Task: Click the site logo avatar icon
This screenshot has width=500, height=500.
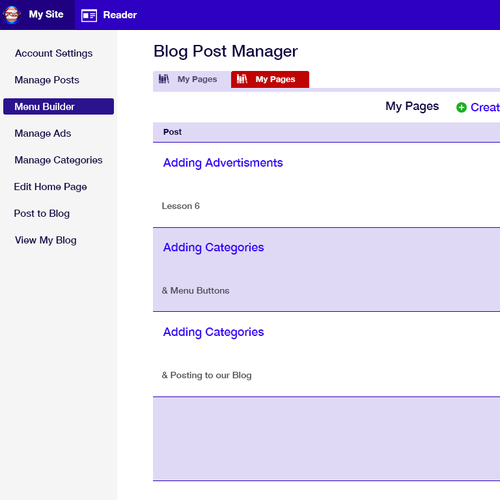Action: click(12, 15)
